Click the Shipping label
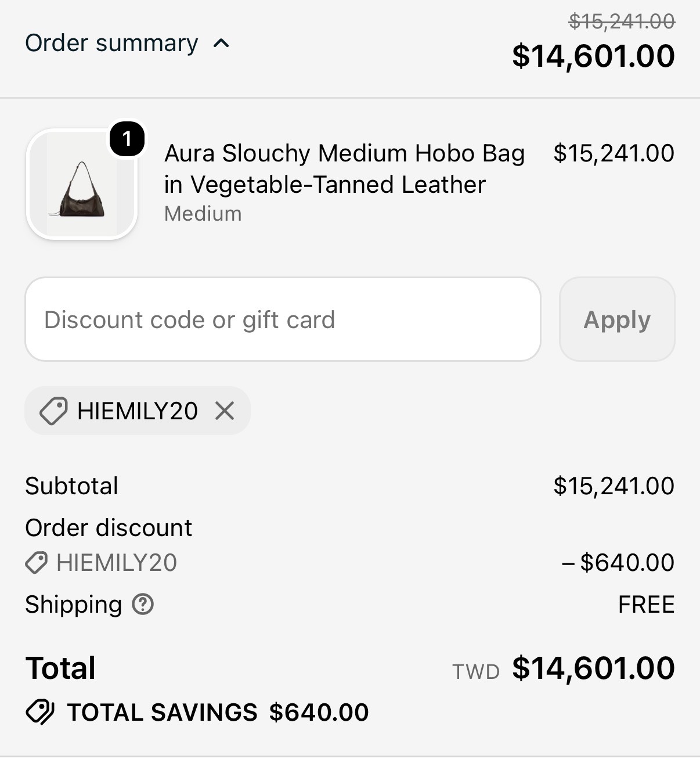 click(x=73, y=605)
